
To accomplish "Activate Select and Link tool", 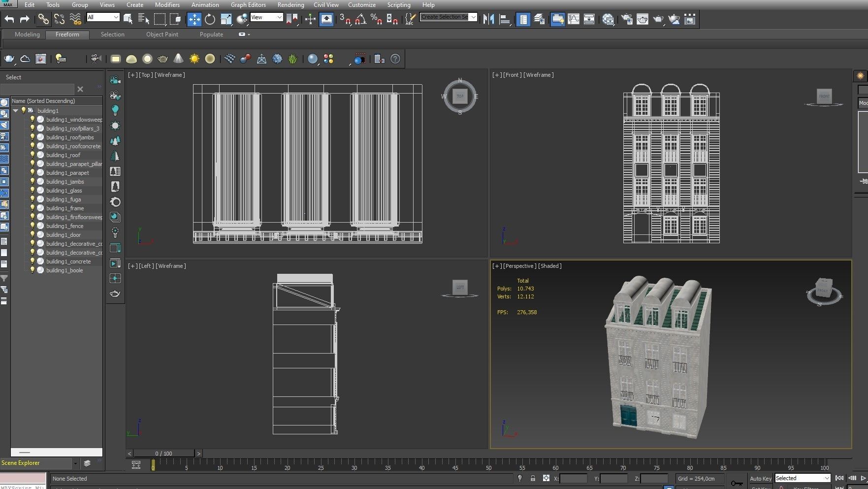I will point(43,19).
